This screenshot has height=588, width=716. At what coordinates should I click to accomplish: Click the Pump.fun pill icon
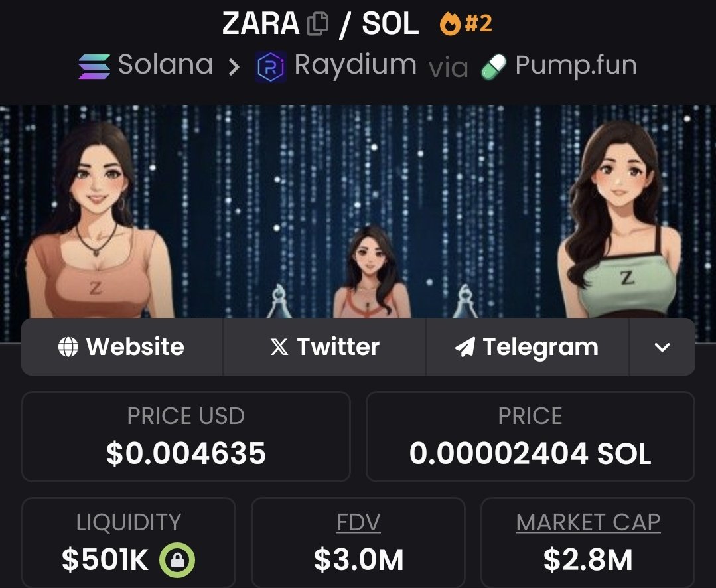(x=494, y=67)
